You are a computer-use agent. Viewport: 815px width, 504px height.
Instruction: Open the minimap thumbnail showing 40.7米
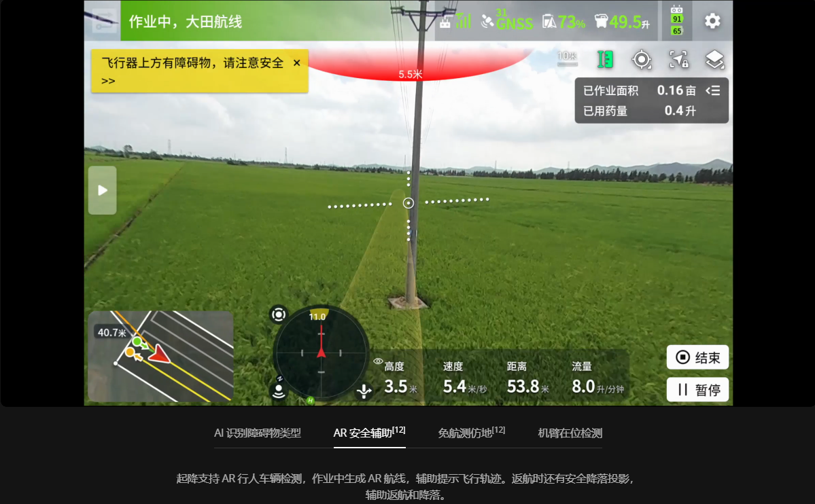click(160, 357)
